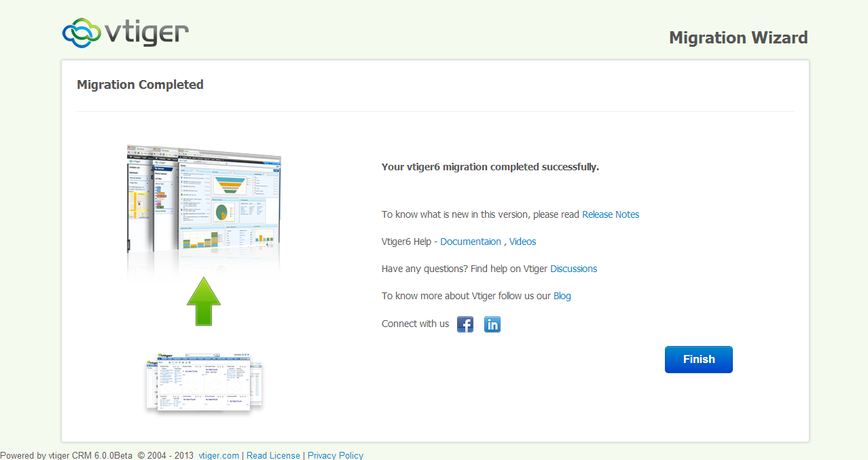Open the Vtiger Blog link
This screenshot has height=460, width=868.
[562, 296]
